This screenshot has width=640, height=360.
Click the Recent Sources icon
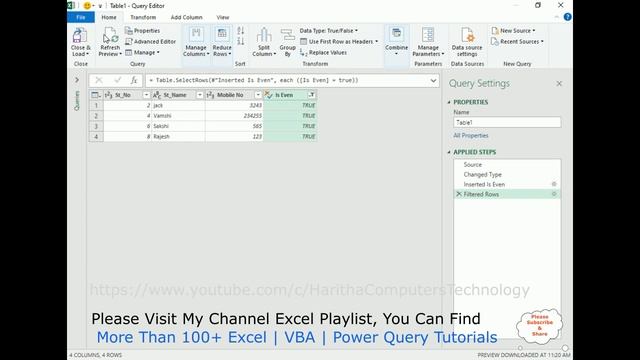495,42
